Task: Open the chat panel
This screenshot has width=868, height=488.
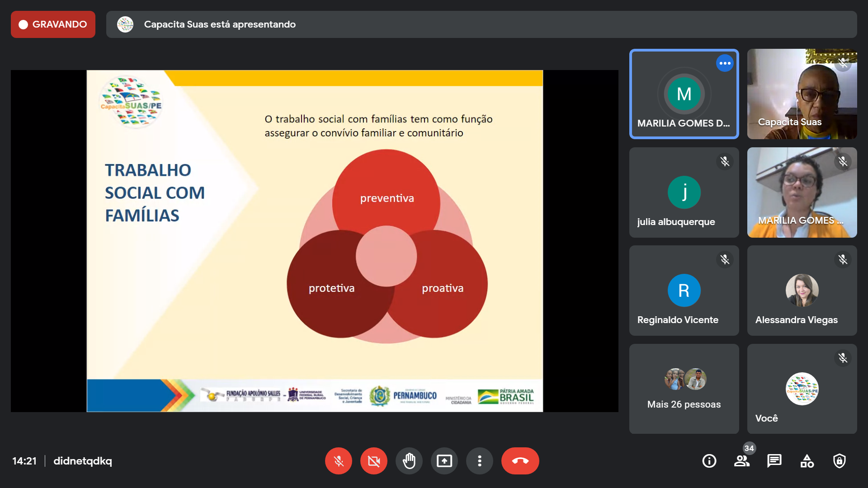Action: (x=774, y=461)
